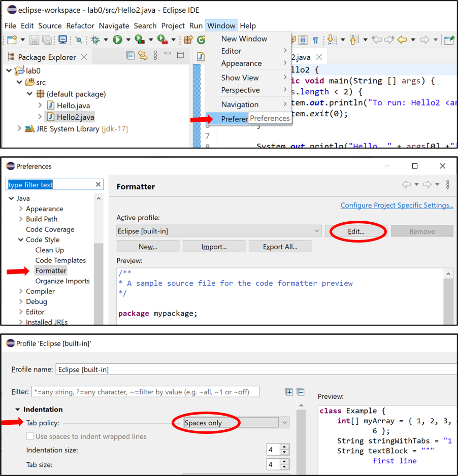
Task: Select Organize Imports preference item
Action: click(x=62, y=281)
